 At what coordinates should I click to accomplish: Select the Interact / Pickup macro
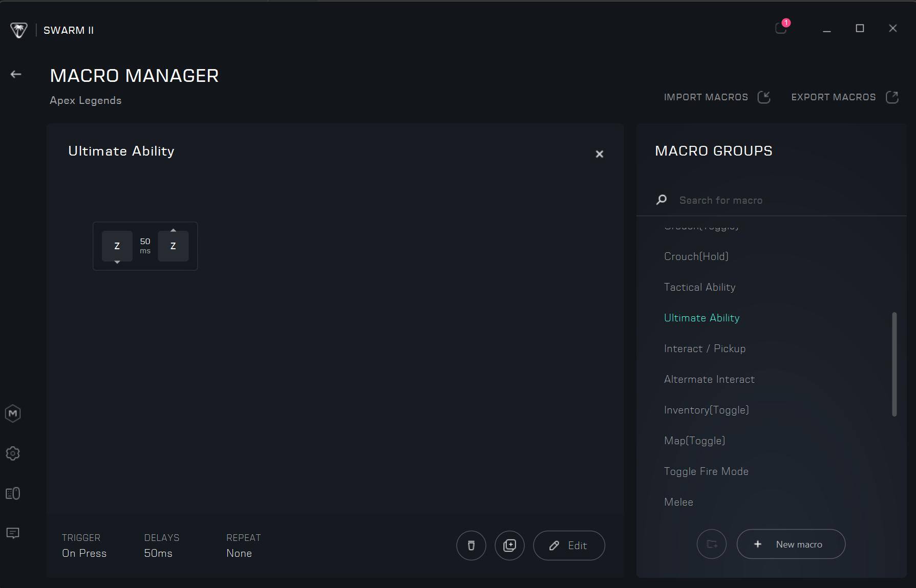pyautogui.click(x=705, y=349)
